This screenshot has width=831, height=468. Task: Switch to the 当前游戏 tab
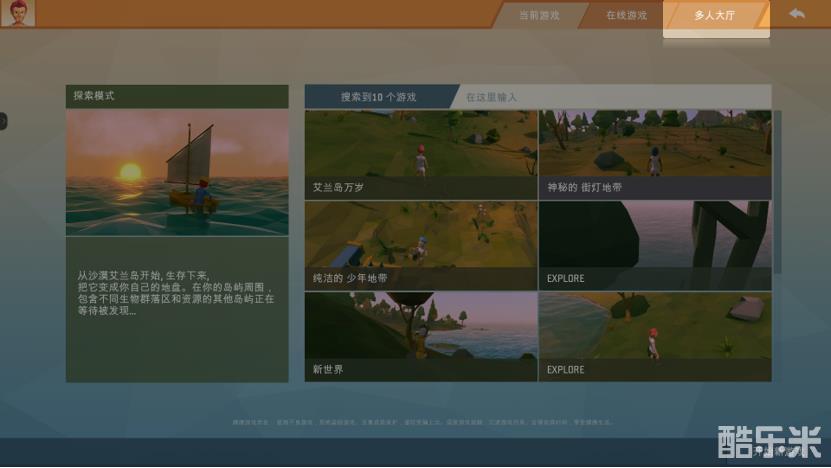click(539, 15)
